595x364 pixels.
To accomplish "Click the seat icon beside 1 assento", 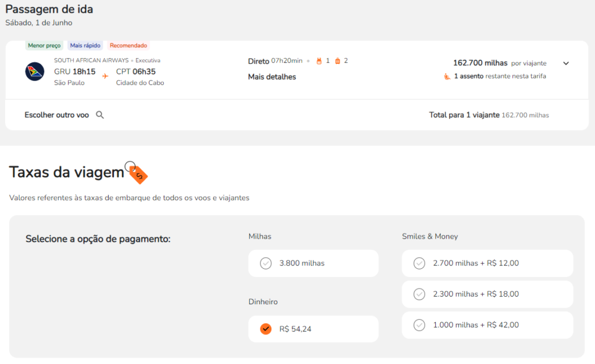I will pyautogui.click(x=447, y=76).
